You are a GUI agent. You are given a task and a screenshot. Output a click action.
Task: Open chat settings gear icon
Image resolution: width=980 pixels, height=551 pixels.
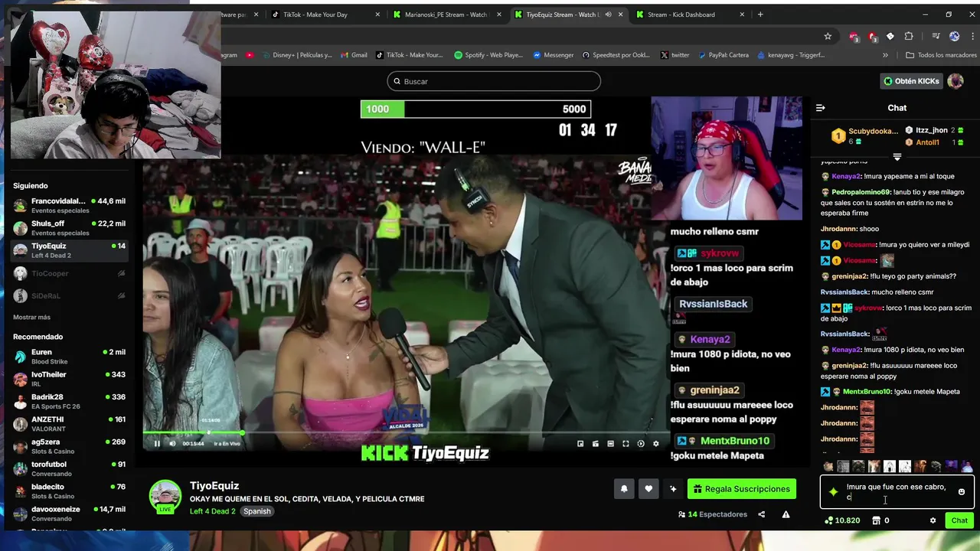click(x=933, y=520)
